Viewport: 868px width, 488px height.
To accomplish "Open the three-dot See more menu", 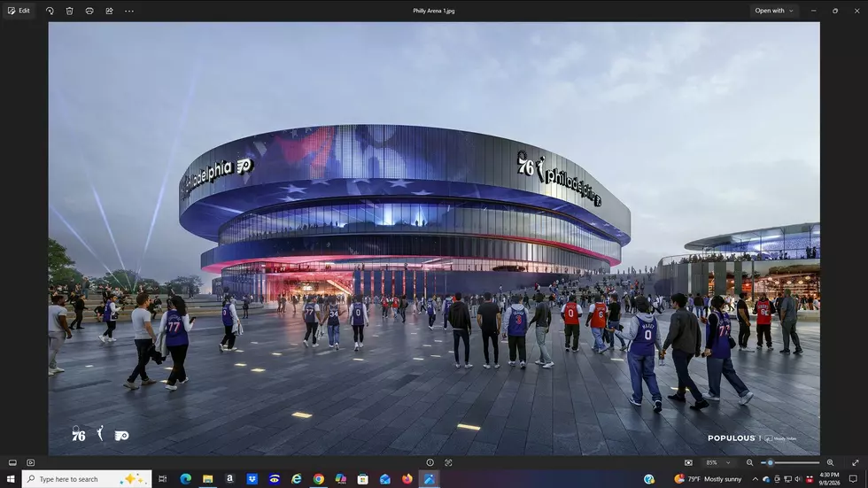I will pos(129,11).
